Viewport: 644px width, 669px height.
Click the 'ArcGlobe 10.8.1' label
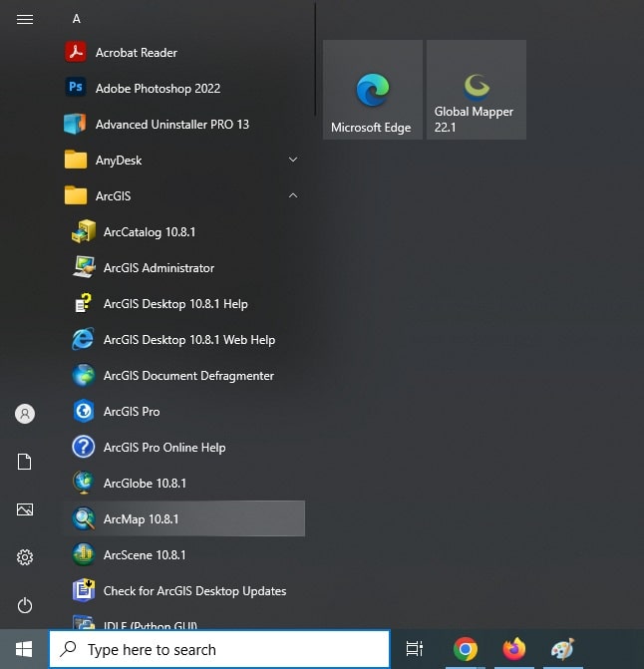[x=145, y=483]
